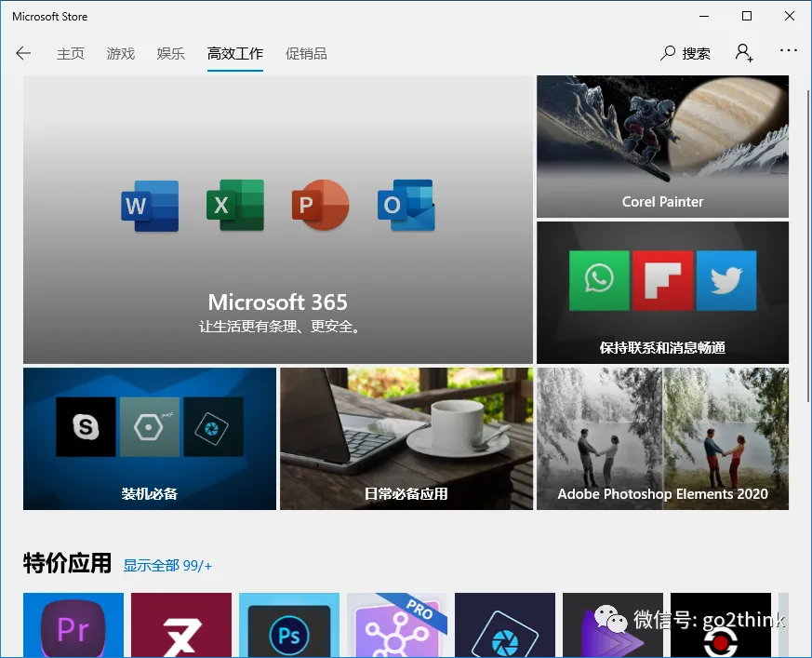812x658 pixels.
Task: Open the maroon arrow-logo app tile
Action: tap(181, 625)
